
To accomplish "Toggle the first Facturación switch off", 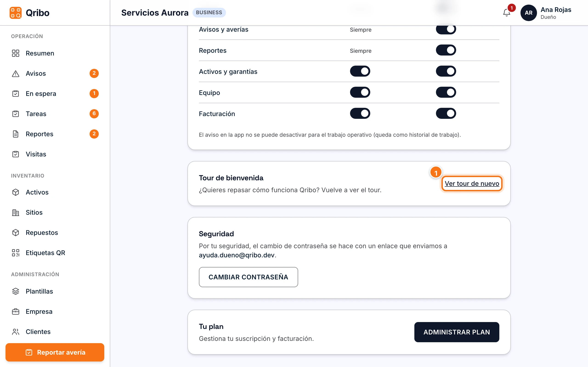I will [360, 113].
